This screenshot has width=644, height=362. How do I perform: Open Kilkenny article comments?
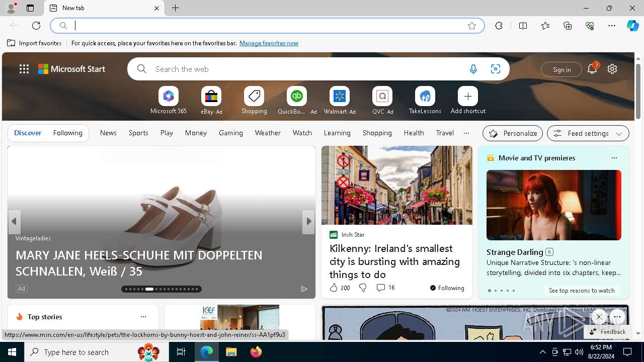coord(386,288)
